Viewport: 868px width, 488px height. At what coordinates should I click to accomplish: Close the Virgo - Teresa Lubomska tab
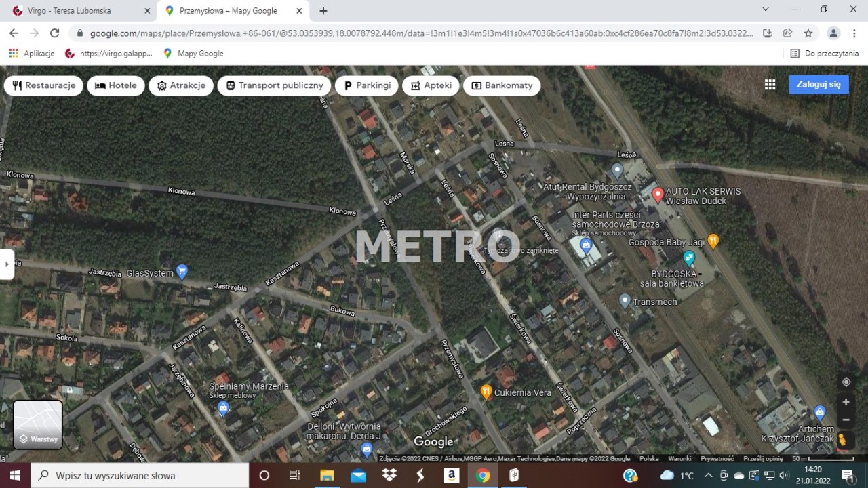pyautogui.click(x=147, y=11)
